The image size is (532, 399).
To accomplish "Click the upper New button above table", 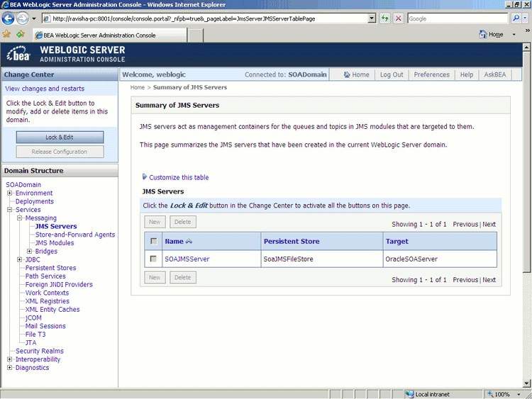I will click(155, 222).
